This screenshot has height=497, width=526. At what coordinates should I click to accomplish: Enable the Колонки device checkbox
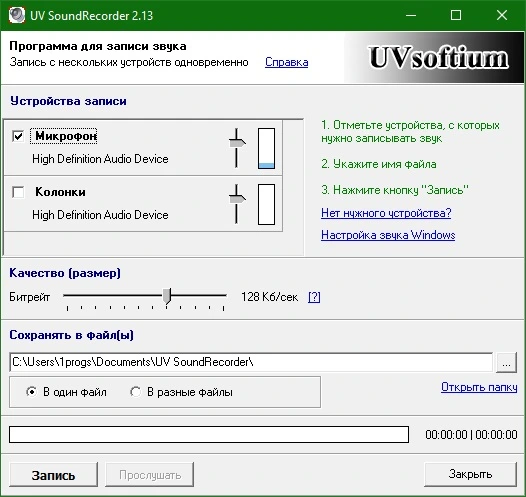click(x=18, y=192)
